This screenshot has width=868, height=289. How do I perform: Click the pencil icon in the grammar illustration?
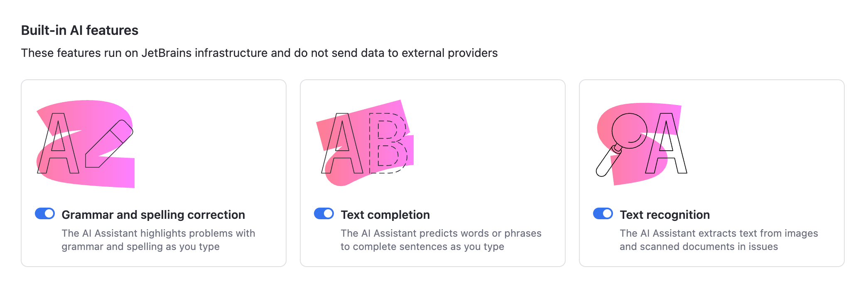tap(110, 144)
